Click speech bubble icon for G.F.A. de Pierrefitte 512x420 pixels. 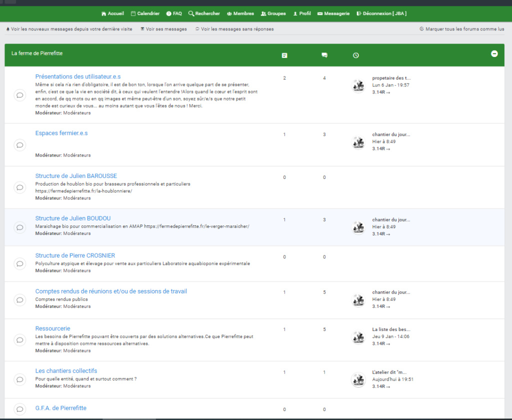coord(20,409)
